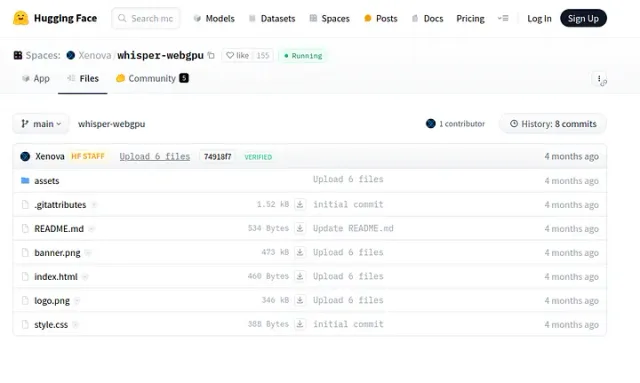Switch to the Community tab

pyautogui.click(x=152, y=78)
